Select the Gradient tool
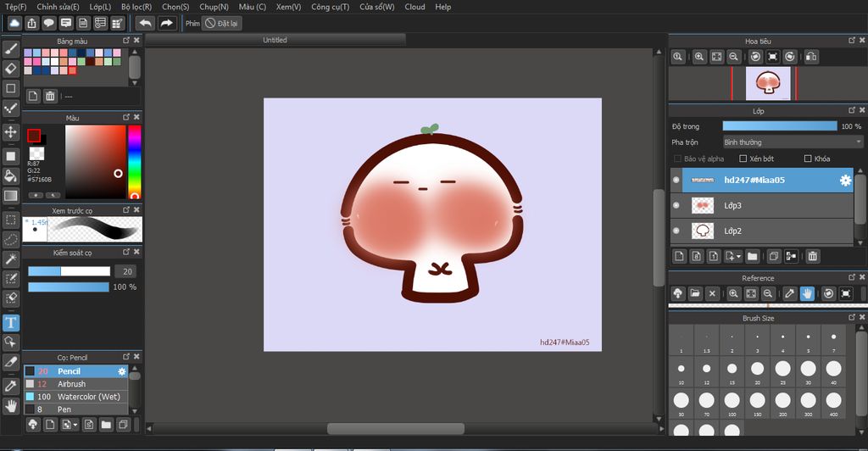The image size is (868, 451). [10, 195]
